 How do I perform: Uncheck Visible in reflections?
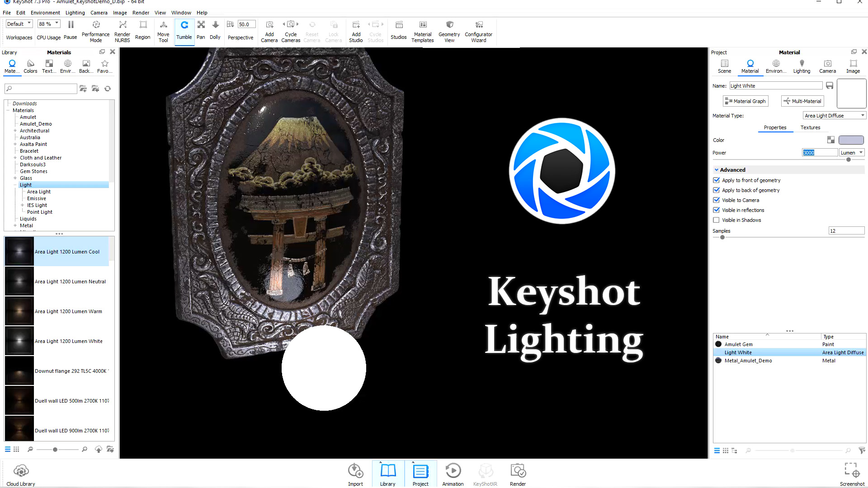[x=716, y=210]
